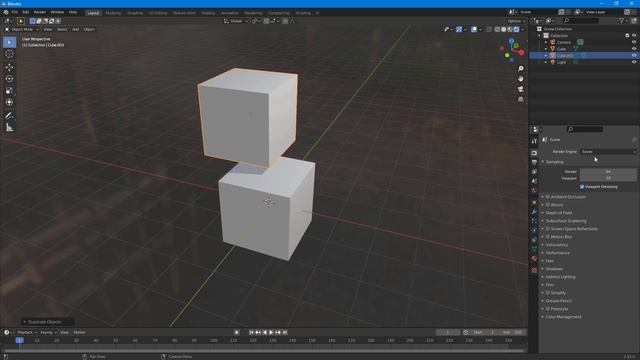
Task: Expand the Shadows panel
Action: pyautogui.click(x=554, y=269)
